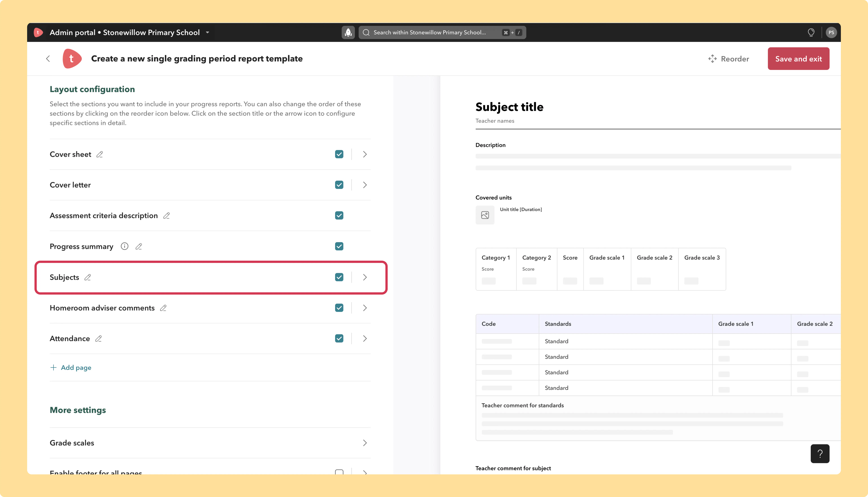Open the school switcher dropdown arrow
Viewport: 868px width, 497px height.
click(207, 32)
